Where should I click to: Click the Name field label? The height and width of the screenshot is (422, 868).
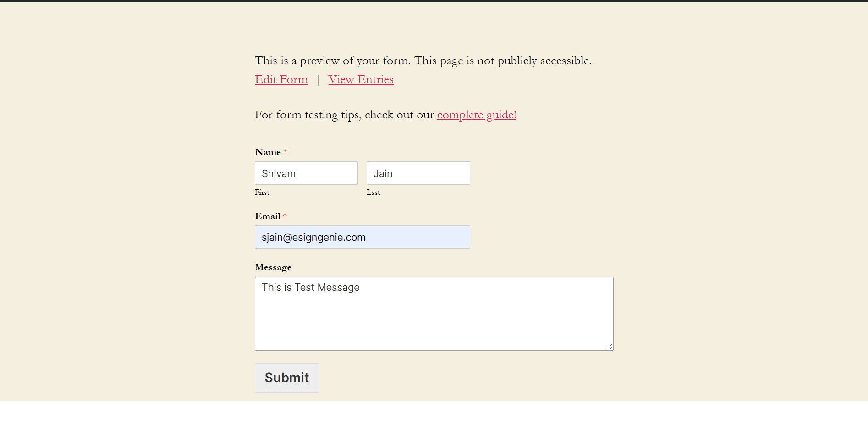click(x=268, y=152)
